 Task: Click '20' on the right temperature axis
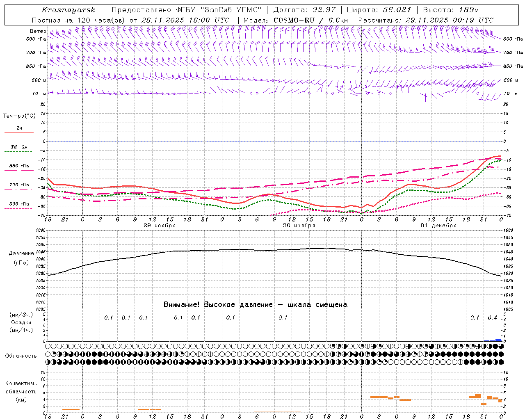pyautogui.click(x=506, y=105)
